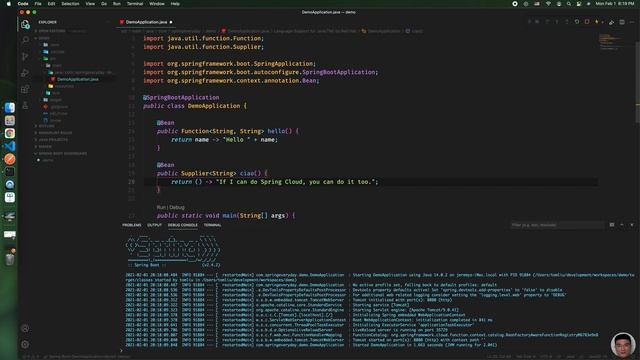Expand the resources folder in Explorer

point(64,86)
